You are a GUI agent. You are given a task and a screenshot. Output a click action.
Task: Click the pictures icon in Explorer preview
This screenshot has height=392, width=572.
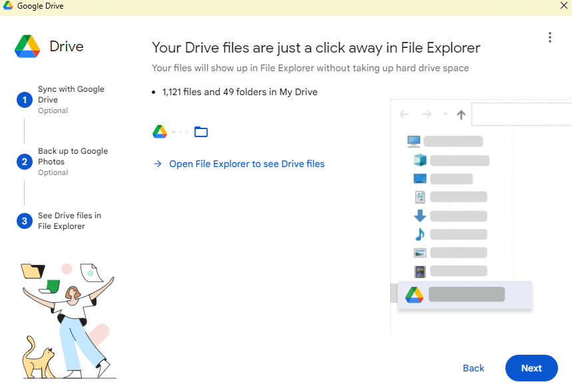(x=420, y=253)
